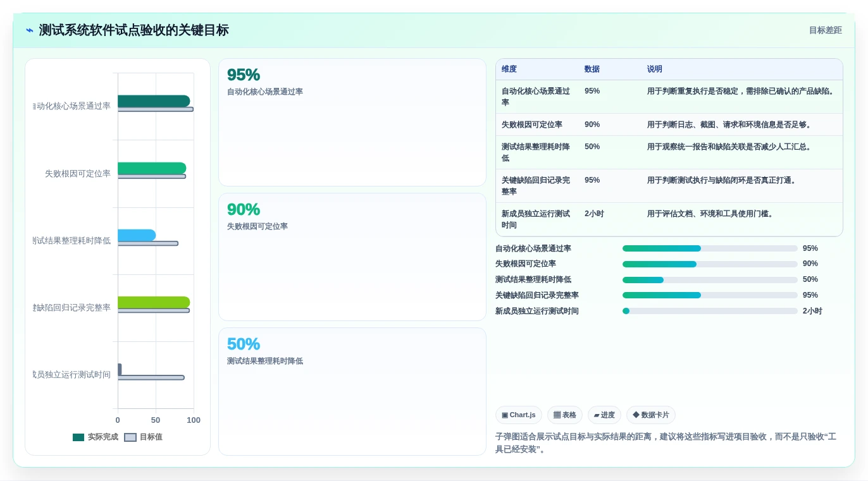
Task: Click progress bar for 自动化核心场景通过率
Action: point(710,248)
